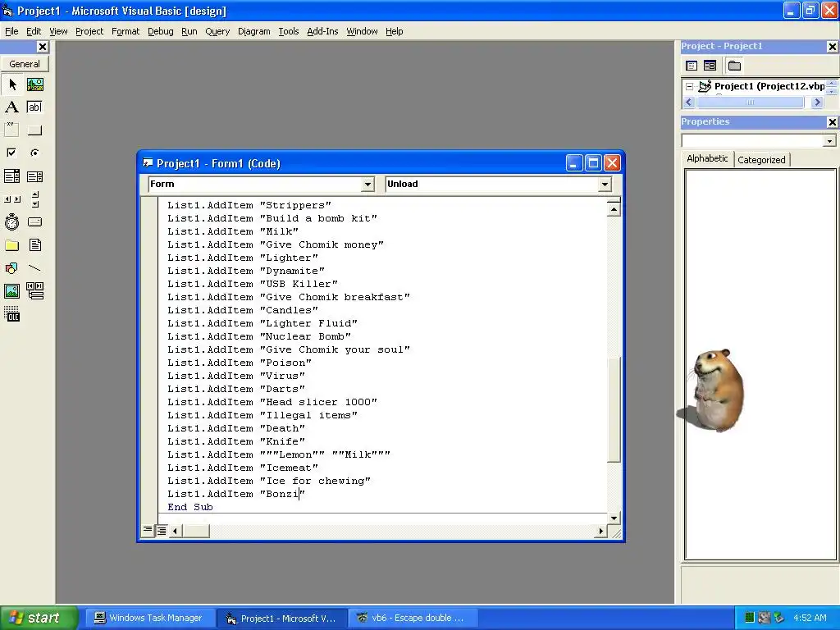Click code window scroll up arrow
This screenshot has width=840, height=630.
pyautogui.click(x=614, y=209)
